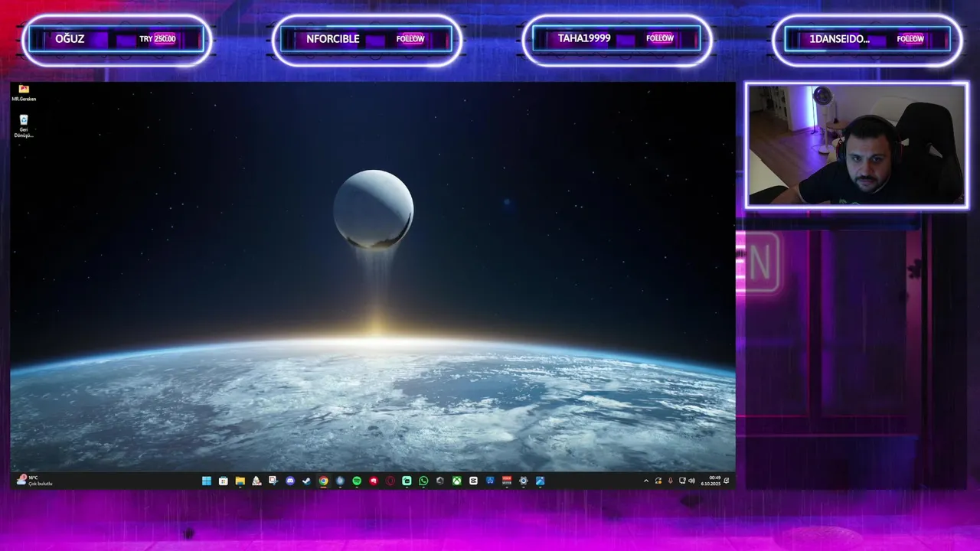Open the Windows Start menu
This screenshot has height=551, width=980.
click(207, 481)
